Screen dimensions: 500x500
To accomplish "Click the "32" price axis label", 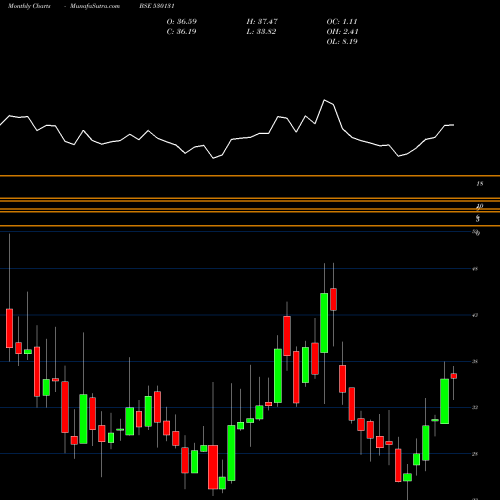I will [475, 407].
